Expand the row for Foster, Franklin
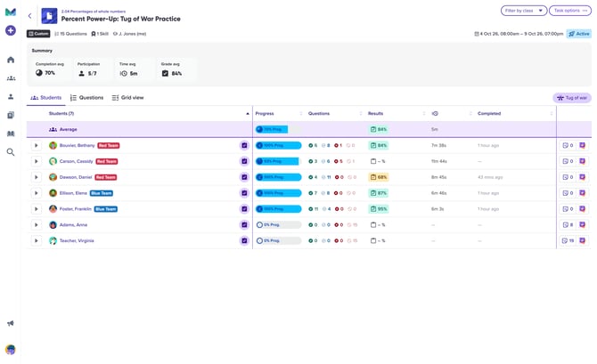 tap(37, 209)
